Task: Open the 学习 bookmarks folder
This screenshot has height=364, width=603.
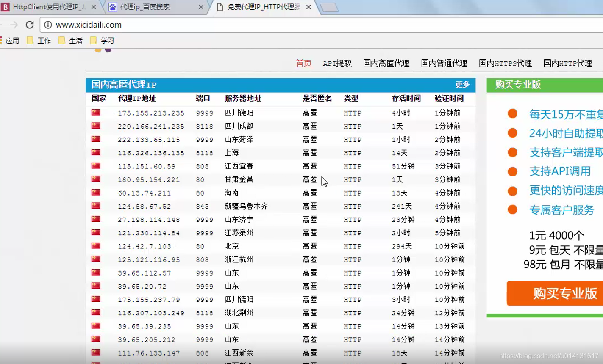Action: tap(106, 40)
